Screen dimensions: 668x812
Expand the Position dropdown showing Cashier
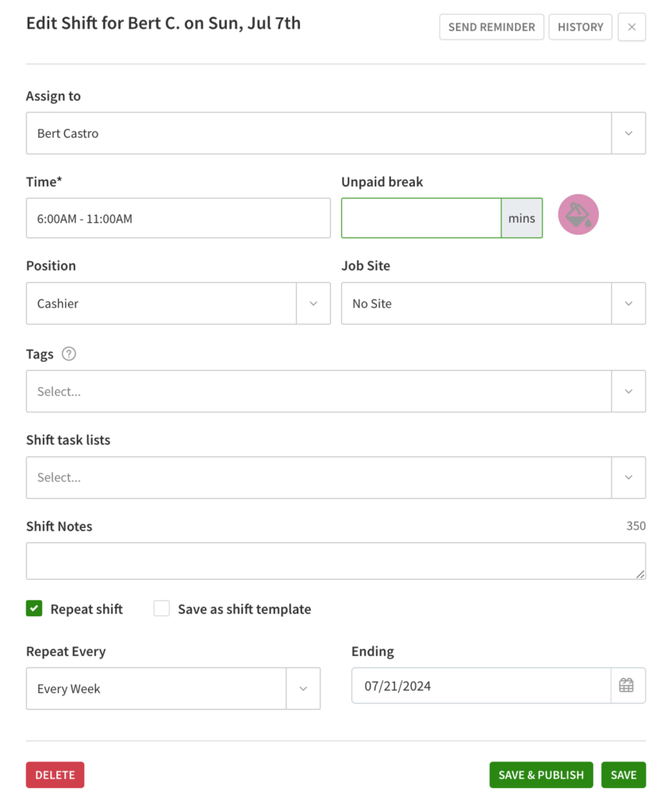(x=313, y=303)
